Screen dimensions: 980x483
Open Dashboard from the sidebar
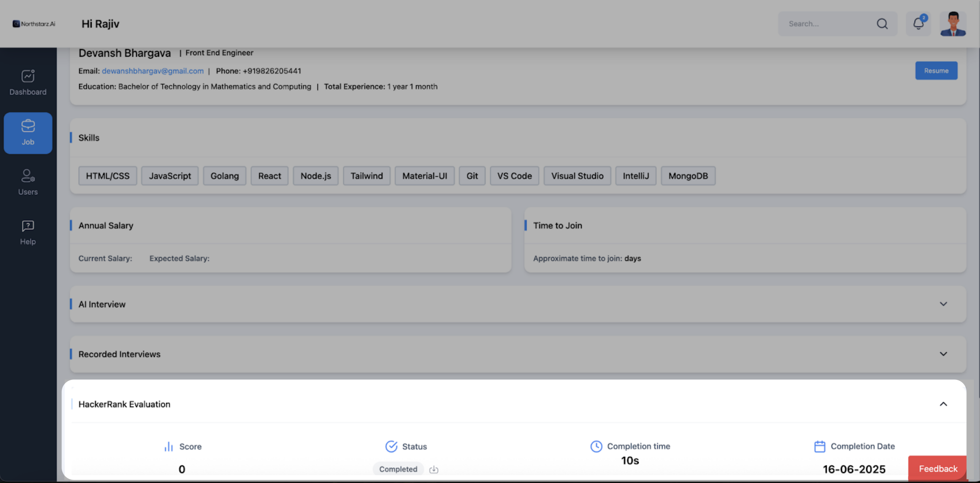point(28,82)
